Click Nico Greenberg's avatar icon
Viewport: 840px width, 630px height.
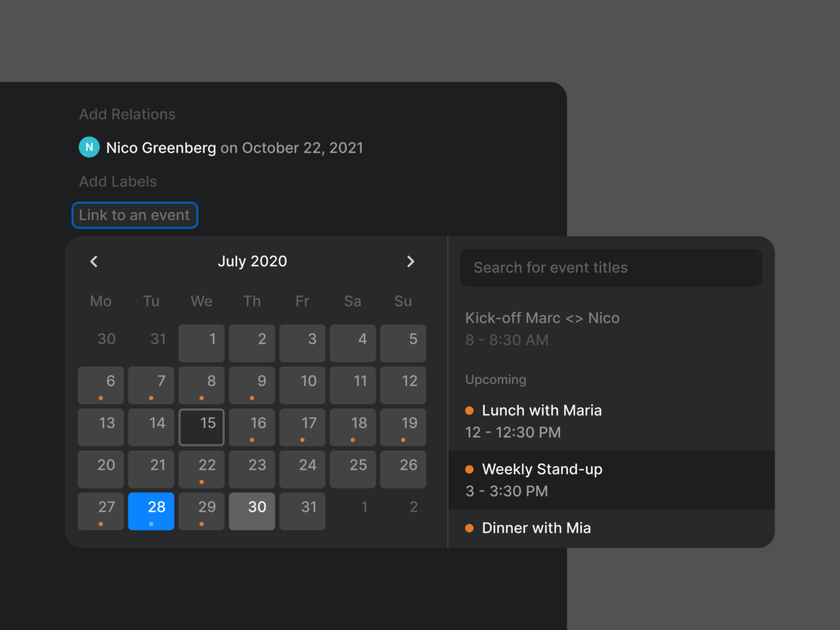(x=89, y=147)
